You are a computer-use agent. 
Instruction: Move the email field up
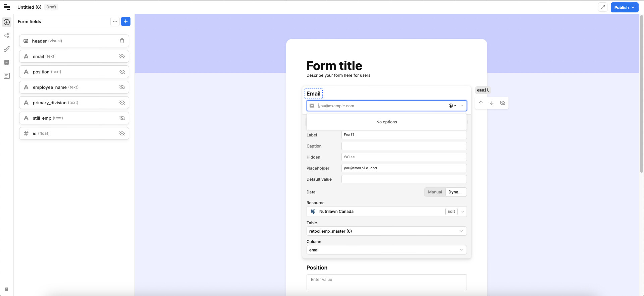(481, 103)
